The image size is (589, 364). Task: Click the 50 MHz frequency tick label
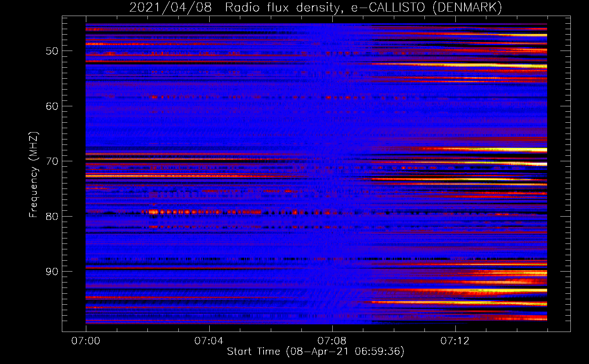click(52, 51)
